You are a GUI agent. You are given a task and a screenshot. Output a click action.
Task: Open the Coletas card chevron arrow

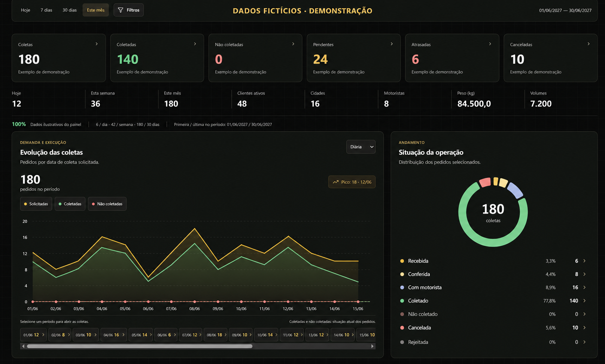pyautogui.click(x=97, y=44)
